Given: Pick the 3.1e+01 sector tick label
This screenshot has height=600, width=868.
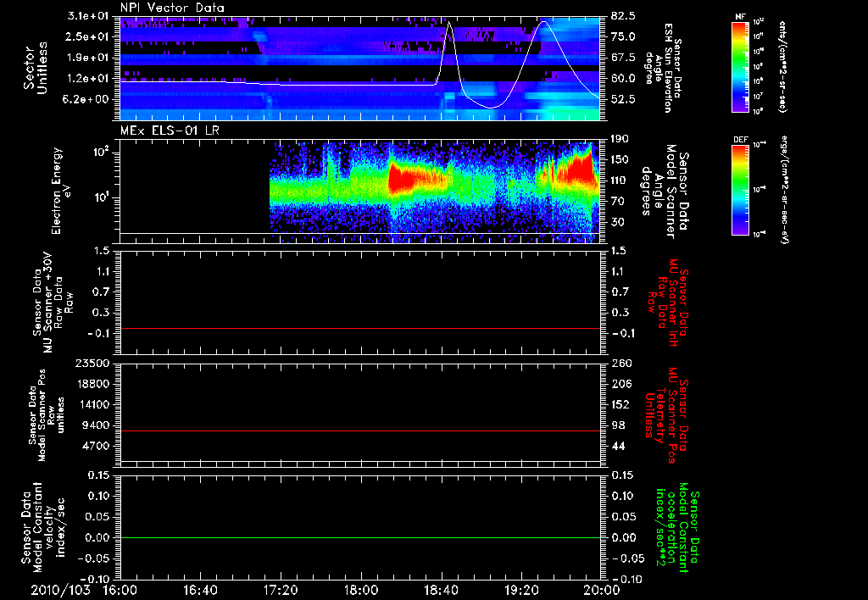Looking at the screenshot, I should click(90, 16).
